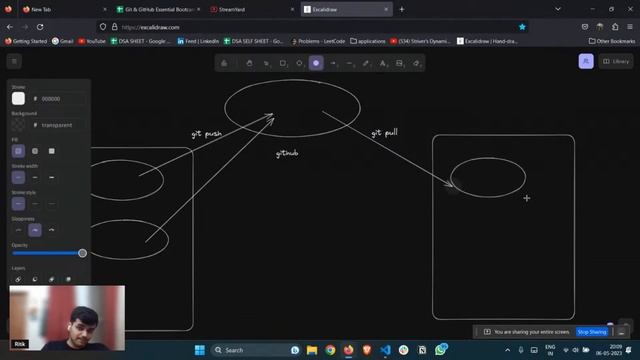The width and height of the screenshot is (640, 360).
Task: Select the Insert image tool
Action: tap(400, 63)
